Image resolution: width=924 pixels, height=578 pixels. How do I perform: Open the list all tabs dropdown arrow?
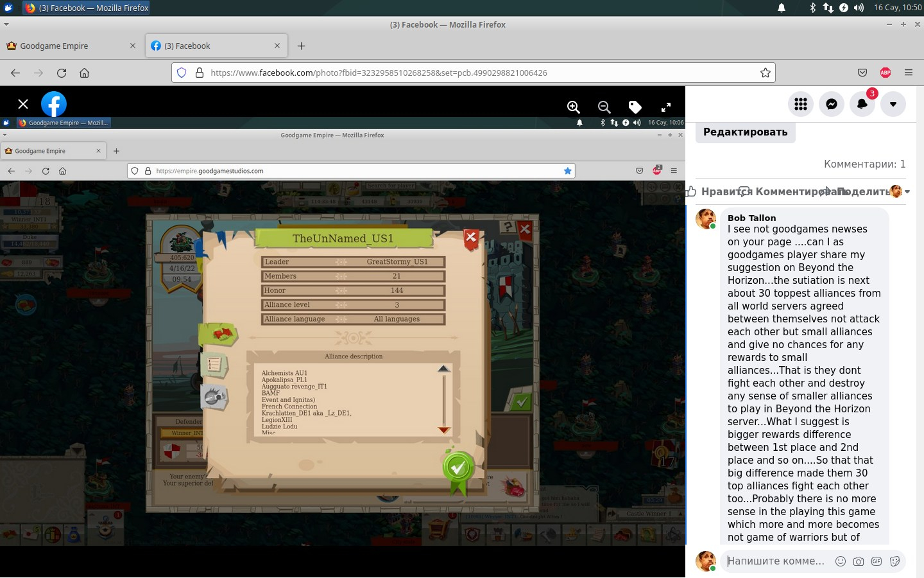click(x=6, y=24)
